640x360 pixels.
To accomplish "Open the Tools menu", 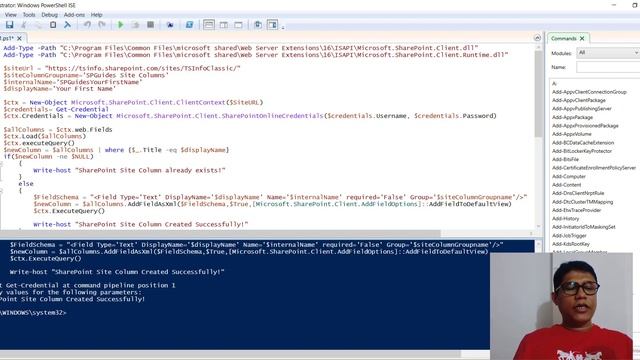I will (x=29, y=15).
